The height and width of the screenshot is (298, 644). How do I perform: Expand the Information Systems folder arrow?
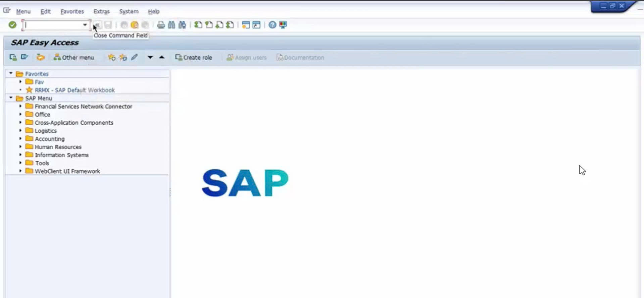20,155
